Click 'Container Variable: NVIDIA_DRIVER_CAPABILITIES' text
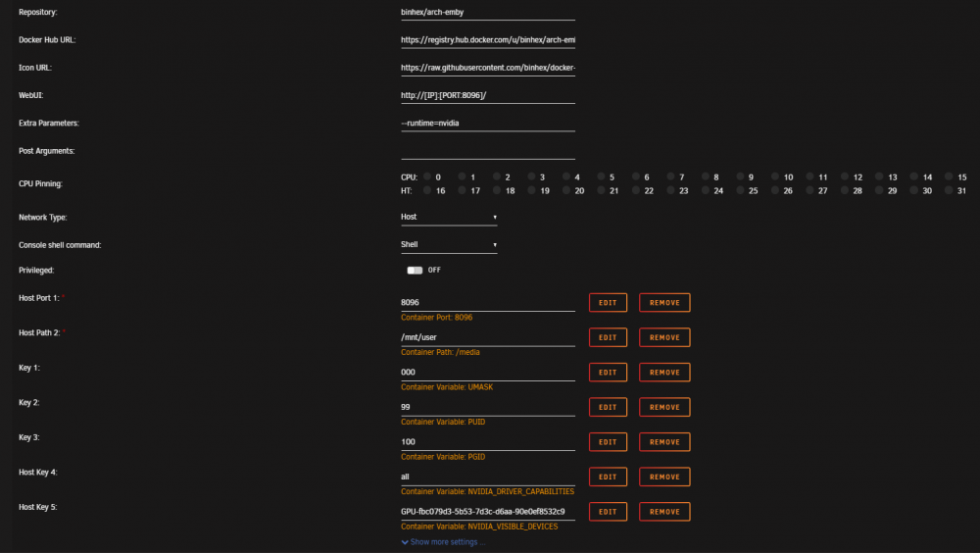This screenshot has height=553, width=980. tap(487, 491)
